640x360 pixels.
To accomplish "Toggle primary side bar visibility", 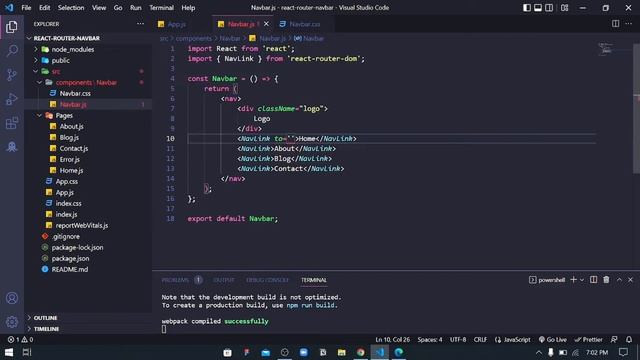I will 527,8.
